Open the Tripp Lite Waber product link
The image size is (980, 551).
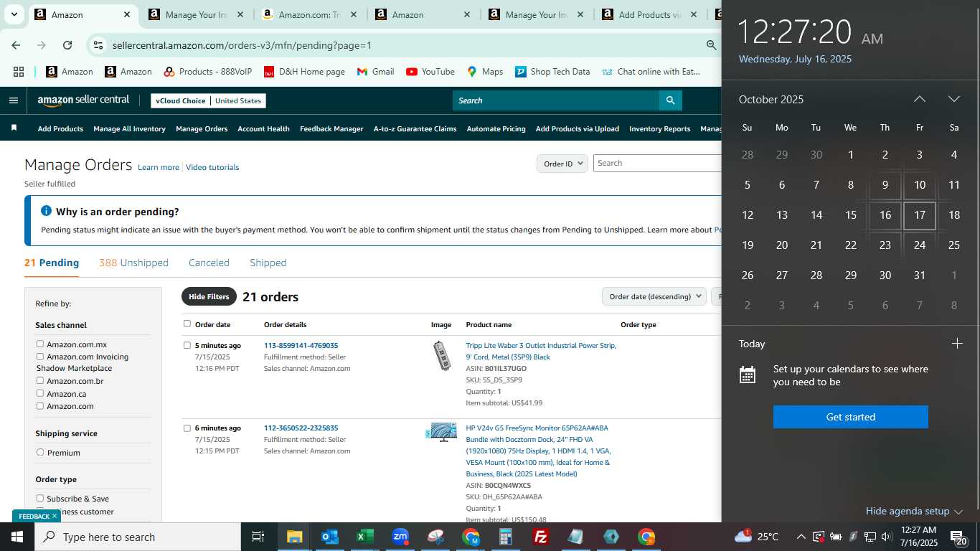[x=541, y=351]
